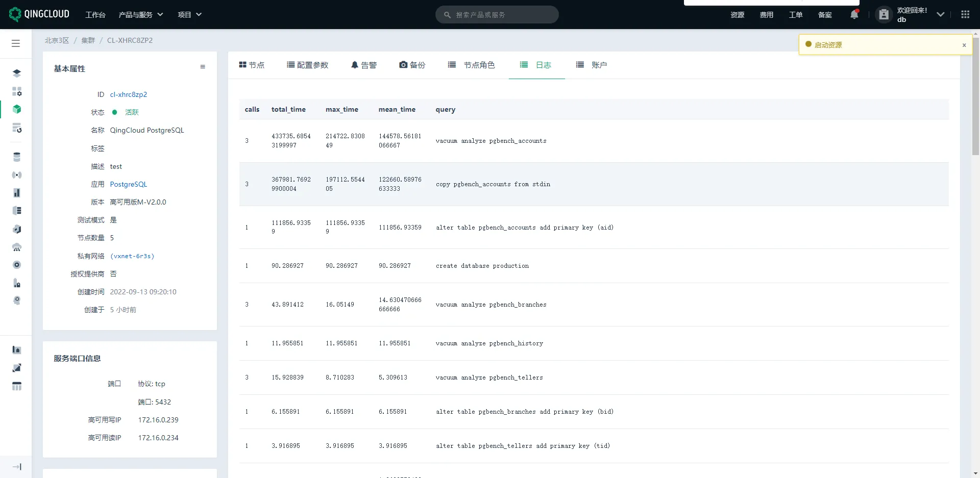Switch to the 配置参数 tab
The height and width of the screenshot is (478, 980).
click(x=307, y=65)
